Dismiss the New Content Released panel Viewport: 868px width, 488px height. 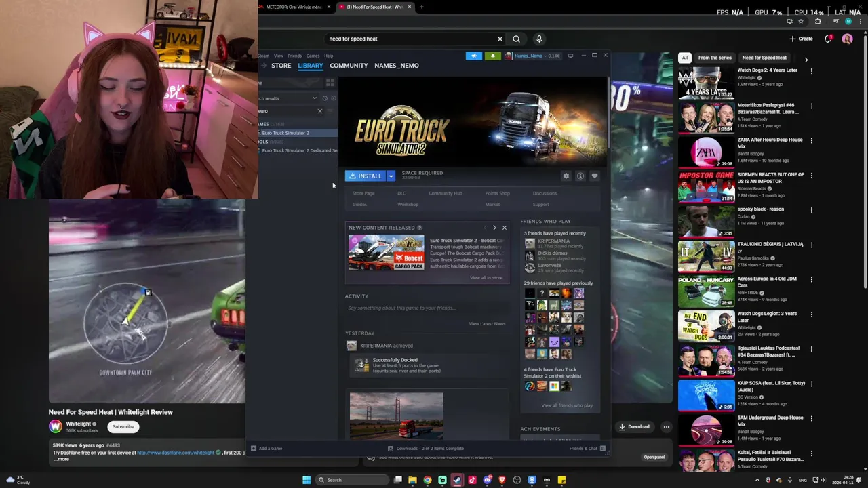point(504,228)
